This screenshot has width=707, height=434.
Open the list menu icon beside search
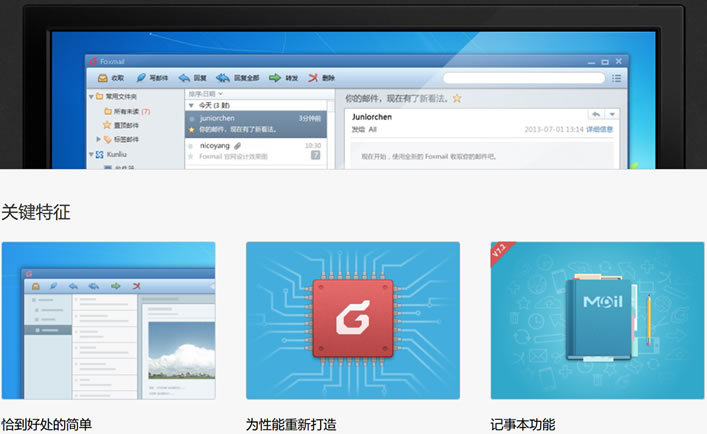pos(616,78)
